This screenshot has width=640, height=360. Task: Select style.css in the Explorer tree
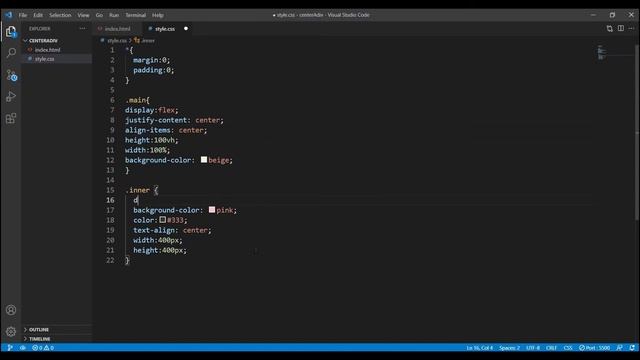[x=44, y=59]
